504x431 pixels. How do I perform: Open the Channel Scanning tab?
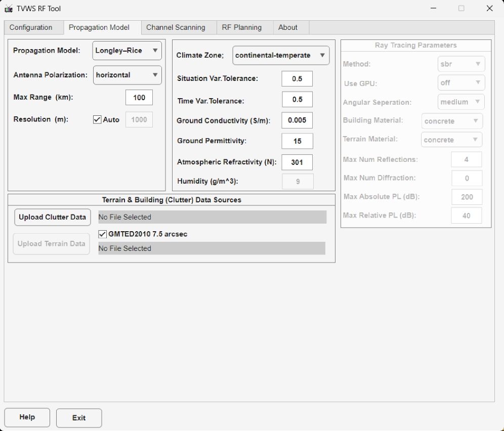(176, 27)
